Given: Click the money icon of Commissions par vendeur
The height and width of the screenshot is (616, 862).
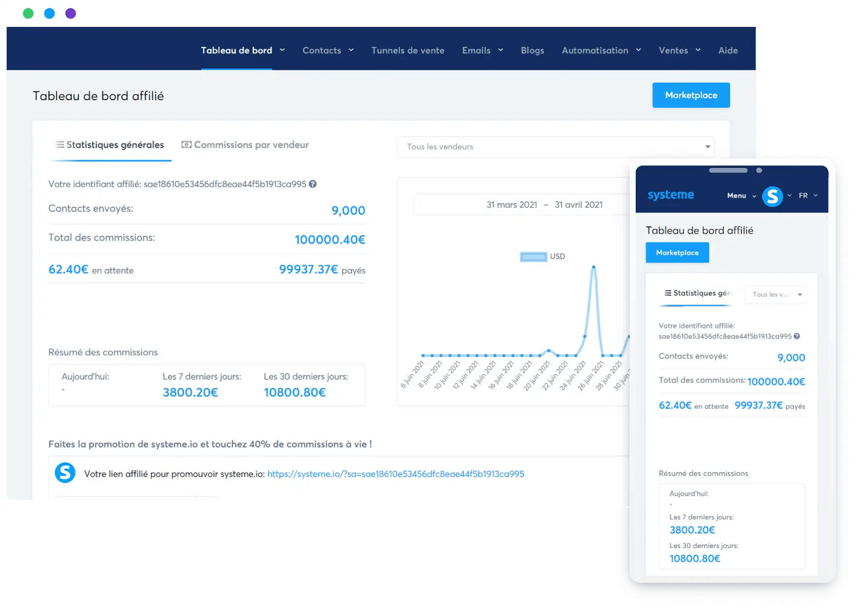Looking at the screenshot, I should [186, 145].
